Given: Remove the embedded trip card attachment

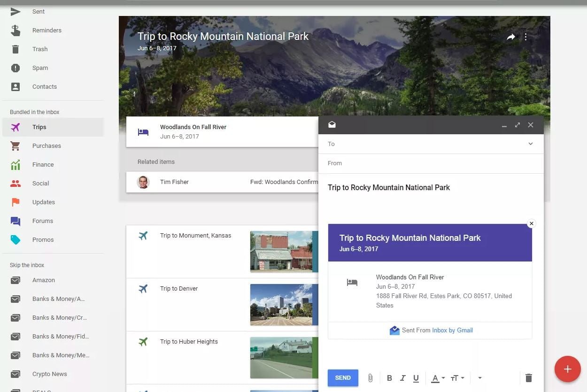Looking at the screenshot, I should (x=531, y=223).
